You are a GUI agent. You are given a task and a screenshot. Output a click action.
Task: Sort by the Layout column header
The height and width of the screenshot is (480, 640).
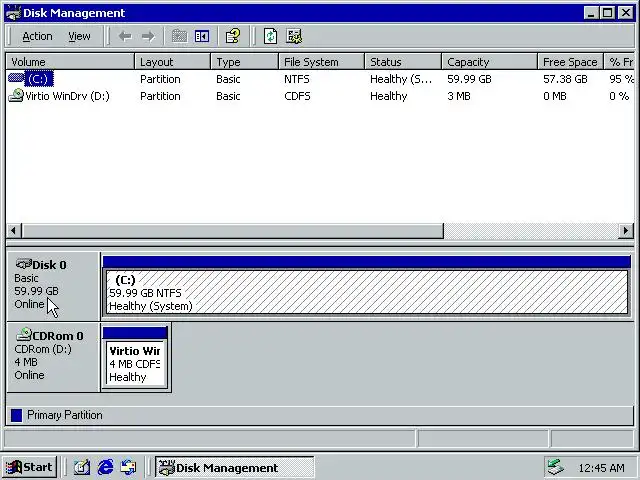173,62
